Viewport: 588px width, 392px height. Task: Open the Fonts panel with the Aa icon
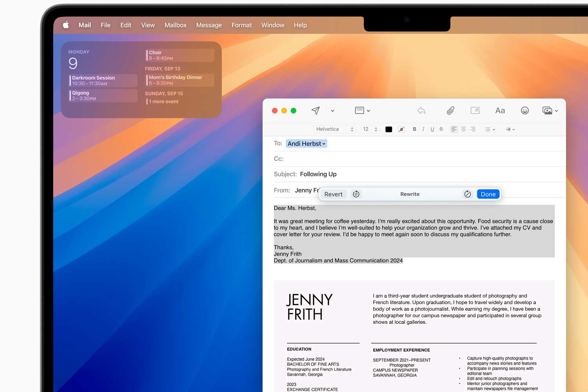point(500,110)
